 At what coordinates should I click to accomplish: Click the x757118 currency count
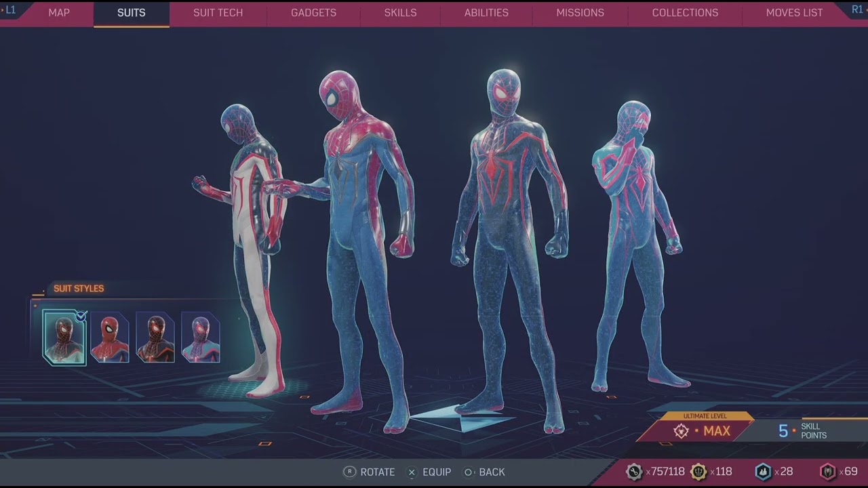click(x=665, y=472)
